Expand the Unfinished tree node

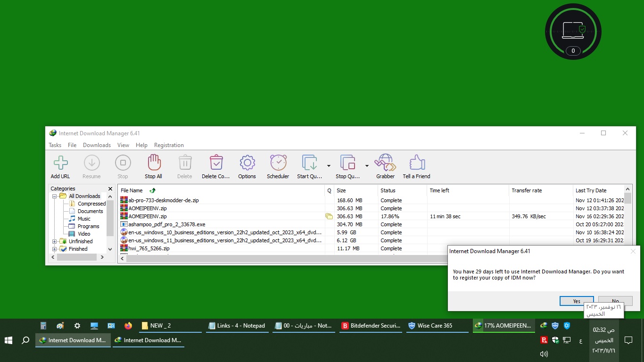54,241
